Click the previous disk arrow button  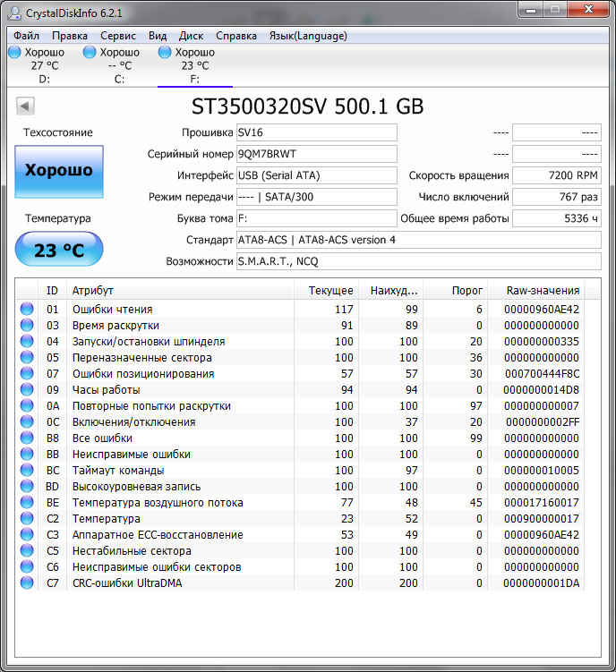pos(25,106)
